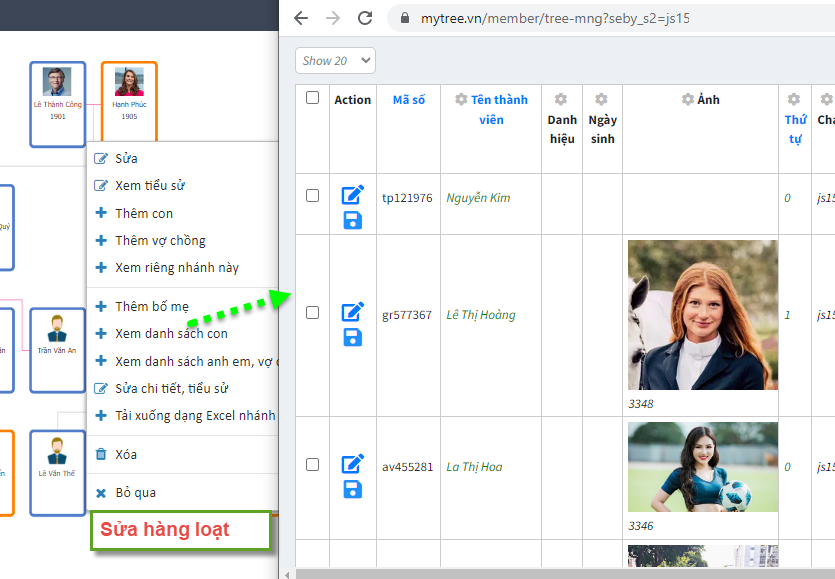Select the checkbox for row av455281
This screenshot has height=579, width=835.
pos(313,465)
